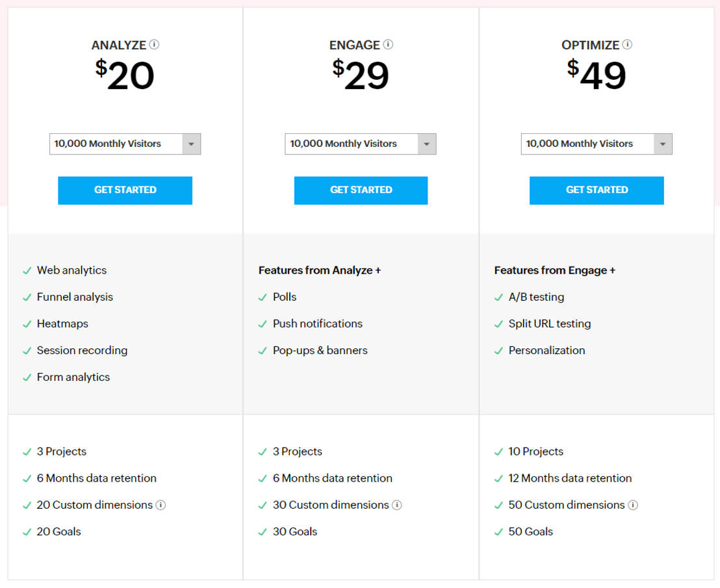Viewport: 720px width, 588px height.
Task: Click info icon next to ANALYZE heading
Action: click(x=154, y=45)
